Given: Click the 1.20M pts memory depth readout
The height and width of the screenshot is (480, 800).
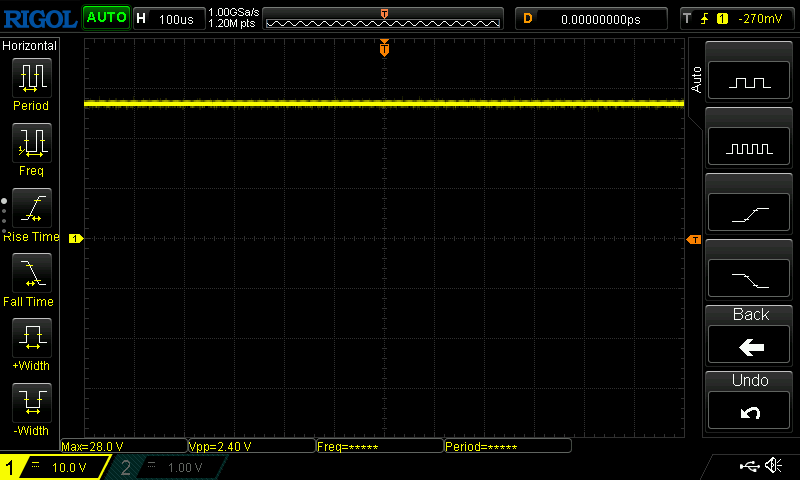Looking at the screenshot, I should click(x=232, y=23).
